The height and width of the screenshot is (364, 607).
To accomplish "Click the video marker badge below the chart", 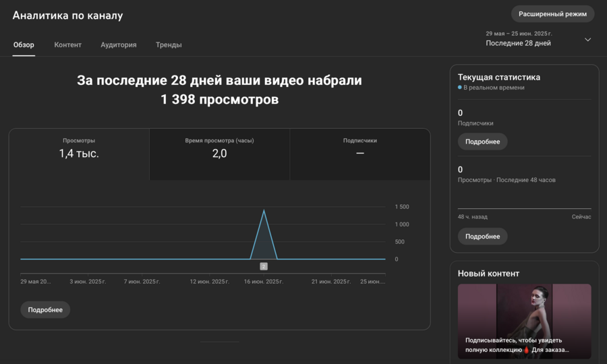I will point(264,266).
